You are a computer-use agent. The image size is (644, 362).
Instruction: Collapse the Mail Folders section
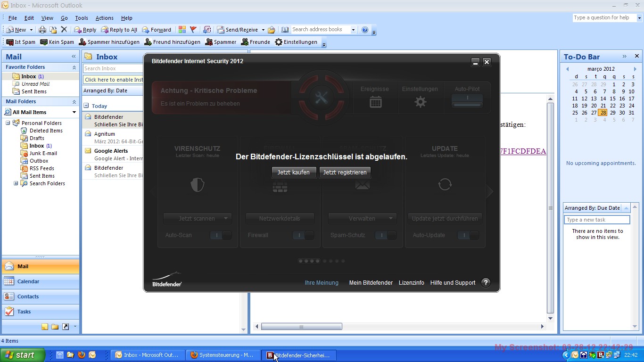point(74,102)
